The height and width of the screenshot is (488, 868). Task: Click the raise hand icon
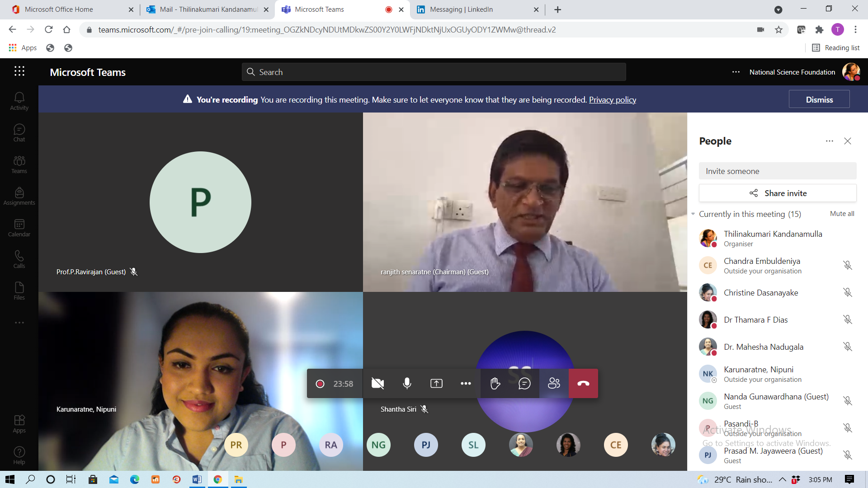[495, 384]
